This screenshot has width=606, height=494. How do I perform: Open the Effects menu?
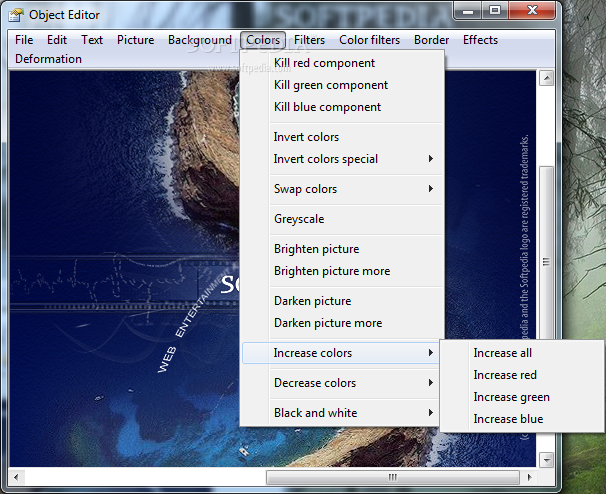click(x=480, y=40)
